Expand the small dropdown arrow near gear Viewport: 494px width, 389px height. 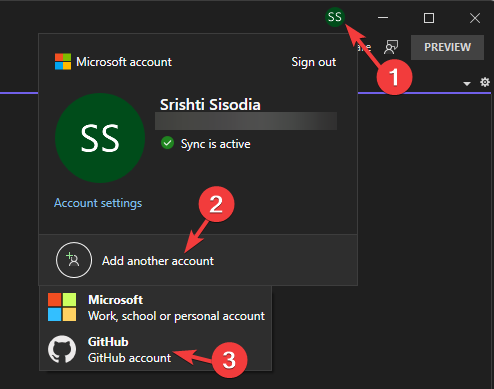[467, 84]
